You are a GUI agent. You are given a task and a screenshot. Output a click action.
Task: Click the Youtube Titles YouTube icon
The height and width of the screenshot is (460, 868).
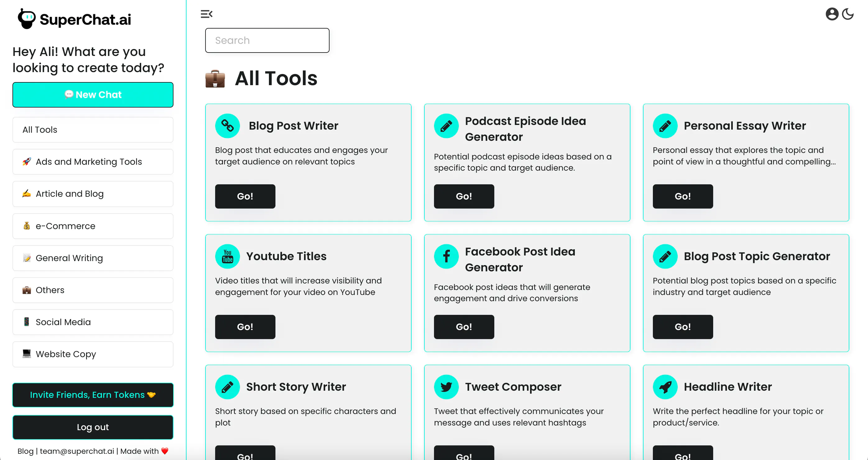tap(228, 256)
